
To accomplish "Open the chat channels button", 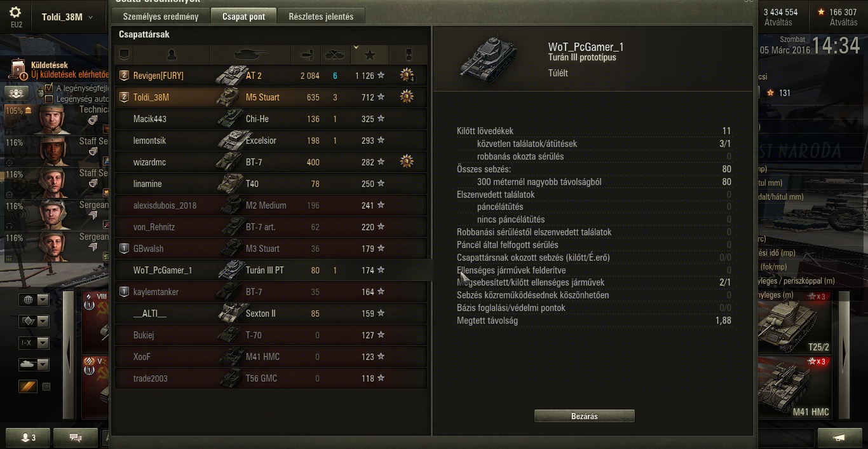I will point(76,438).
